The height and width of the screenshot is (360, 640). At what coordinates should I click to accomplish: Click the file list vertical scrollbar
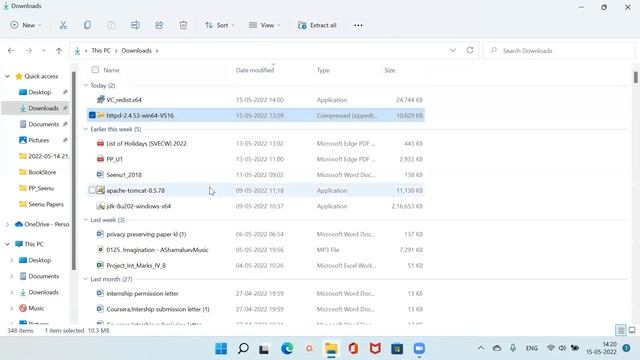636,77
